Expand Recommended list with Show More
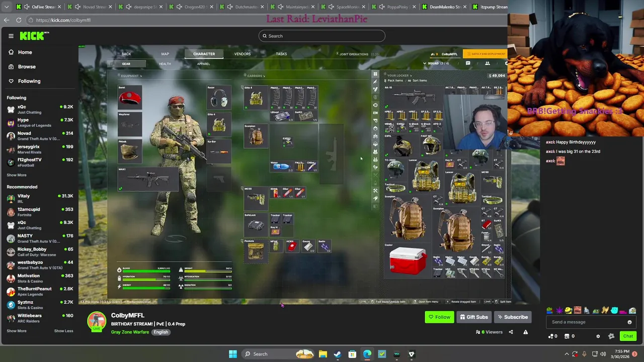This screenshot has height=362, width=644. pos(17,331)
